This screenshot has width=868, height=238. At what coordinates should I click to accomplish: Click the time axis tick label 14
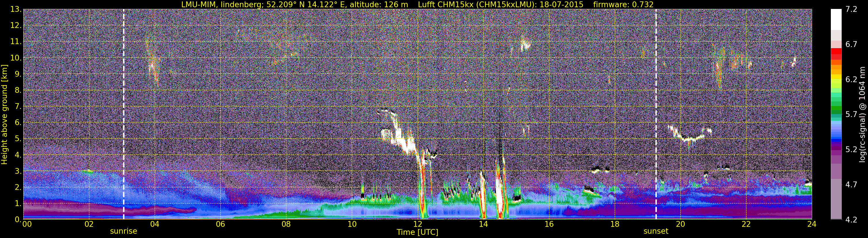[x=483, y=224]
